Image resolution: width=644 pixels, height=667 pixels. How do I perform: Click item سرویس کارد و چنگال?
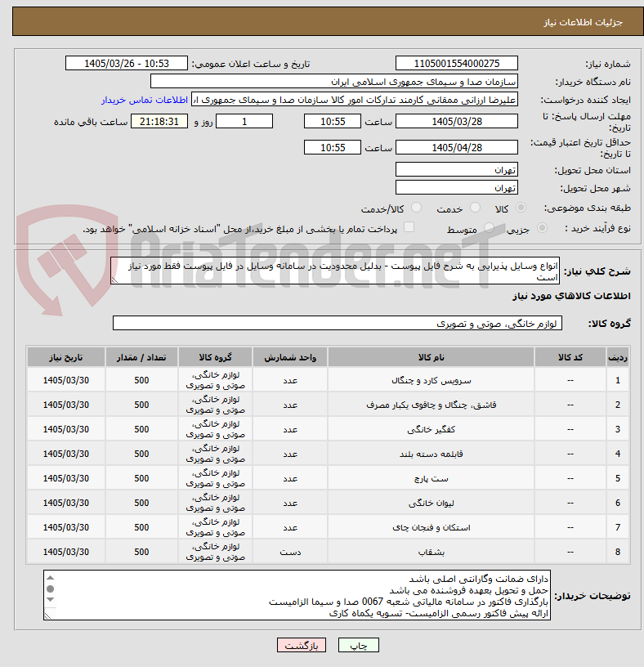point(431,380)
